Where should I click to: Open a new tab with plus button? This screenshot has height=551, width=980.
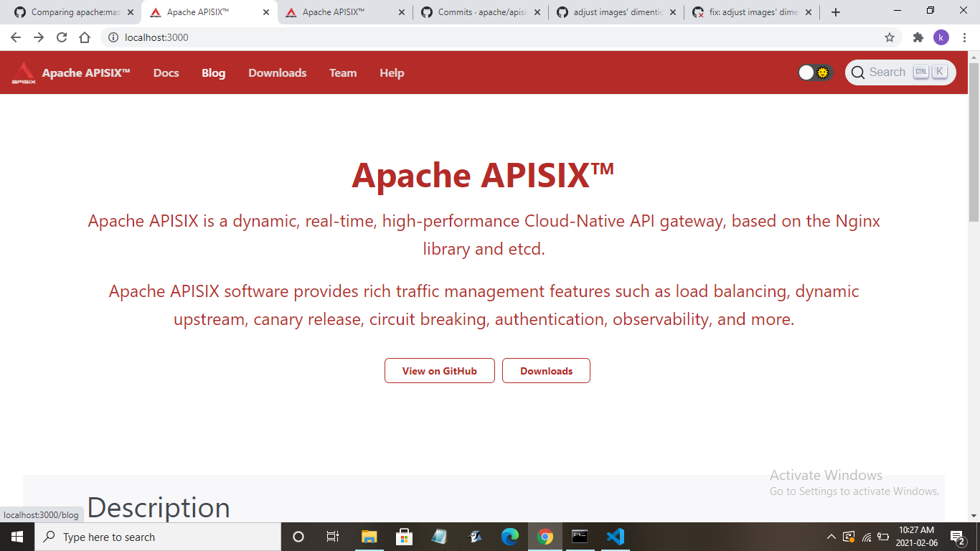pos(835,12)
